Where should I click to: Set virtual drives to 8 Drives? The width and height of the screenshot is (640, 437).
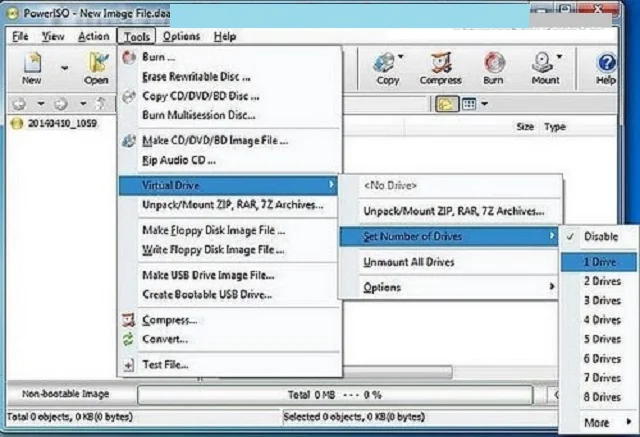pos(598,397)
